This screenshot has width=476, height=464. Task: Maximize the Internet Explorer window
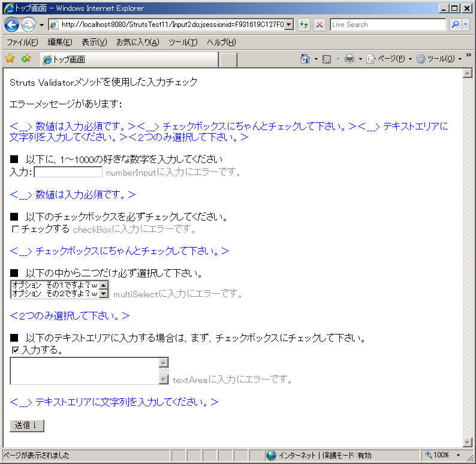(455, 8)
